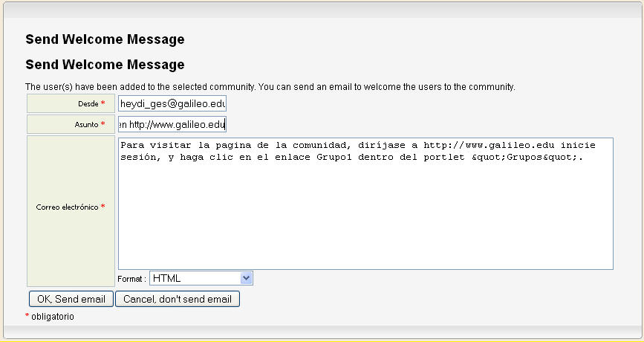Click the Correo electrónico field label
The height and width of the screenshot is (342, 644).
click(67, 207)
